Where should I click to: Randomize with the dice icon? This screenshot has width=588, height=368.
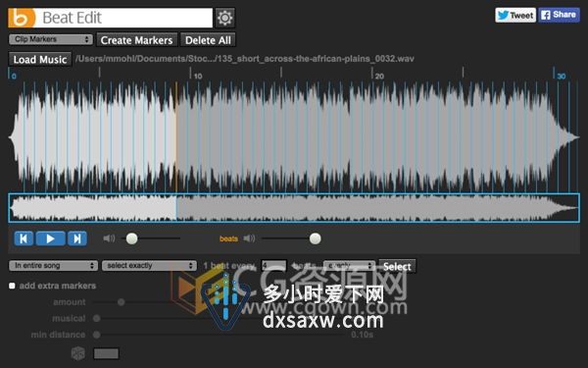pos(78,353)
